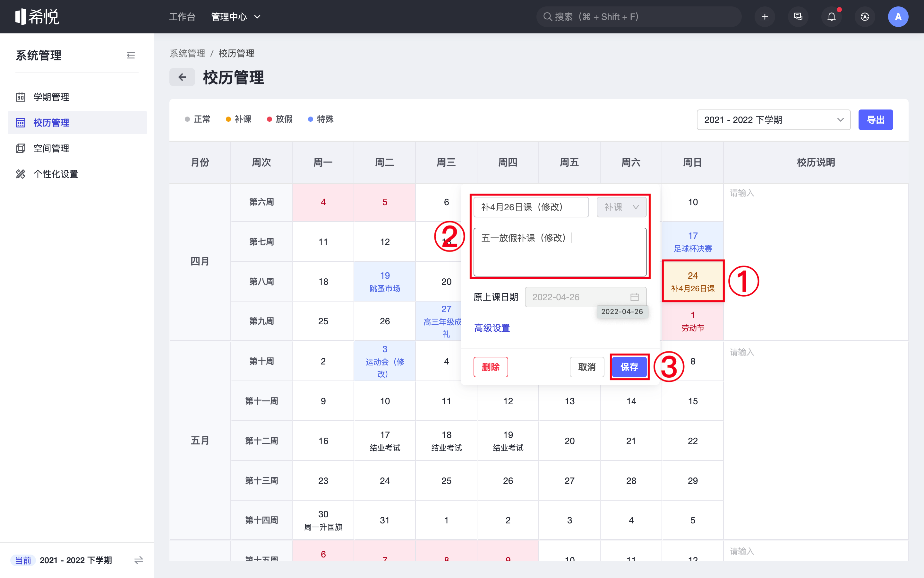Select April 17 足球杯决赛 cell
The image size is (924, 578).
(693, 242)
